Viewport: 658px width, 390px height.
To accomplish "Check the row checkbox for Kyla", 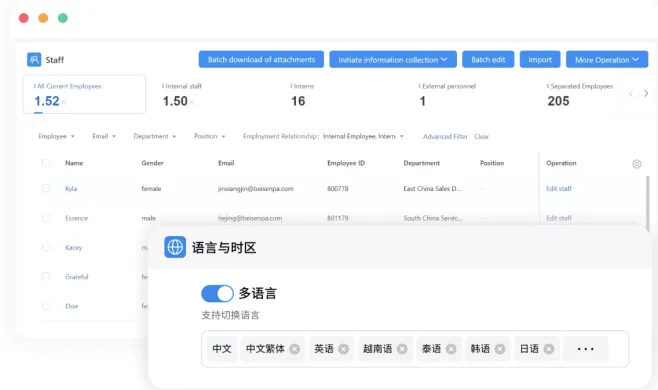I will [x=46, y=188].
